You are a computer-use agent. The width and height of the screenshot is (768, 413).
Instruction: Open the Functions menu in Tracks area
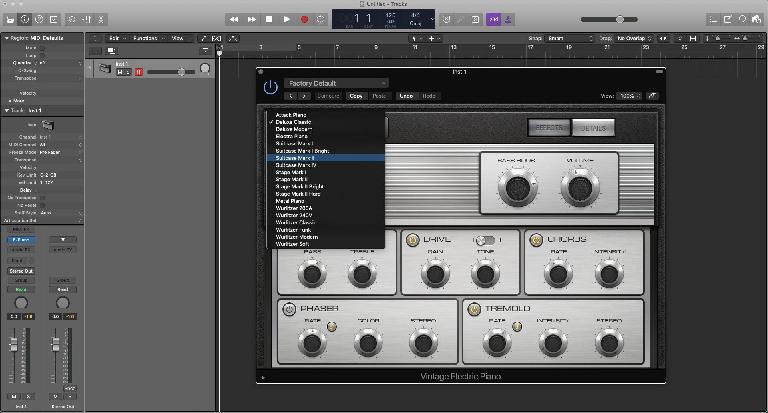(147, 38)
